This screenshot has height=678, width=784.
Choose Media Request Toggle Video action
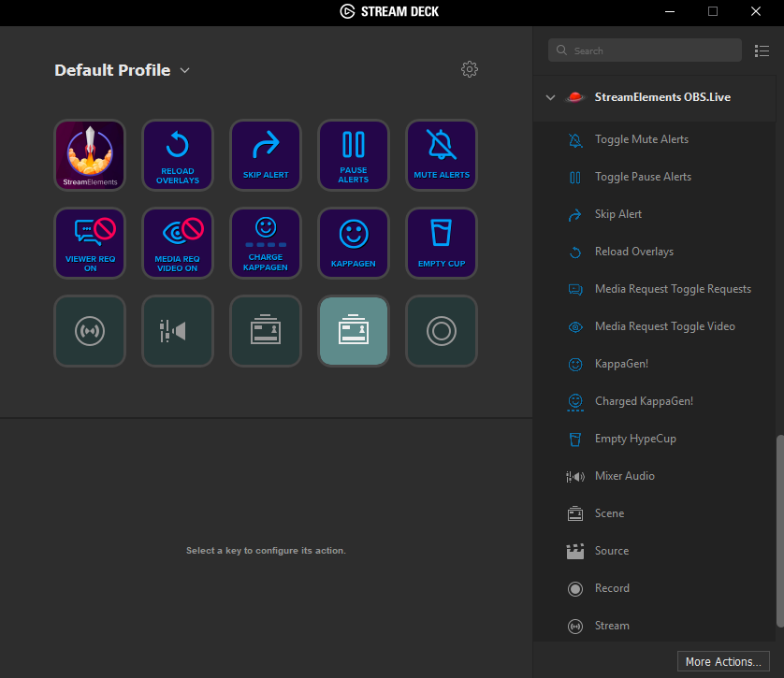click(655, 326)
